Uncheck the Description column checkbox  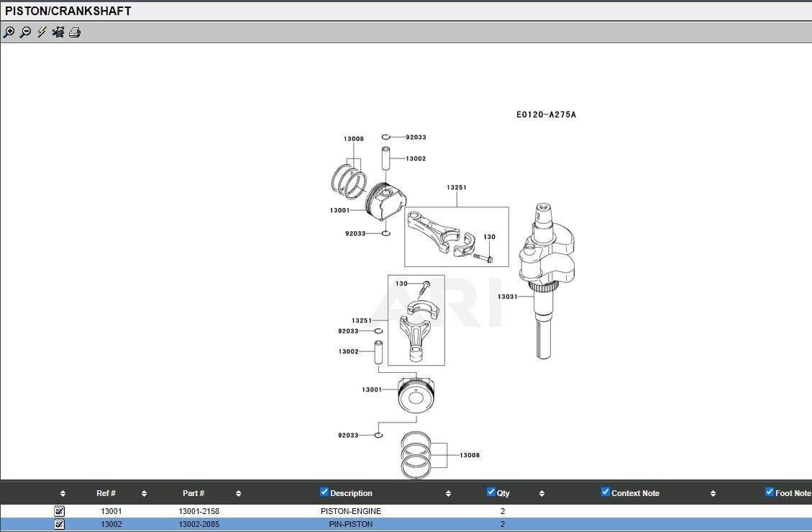tap(324, 492)
